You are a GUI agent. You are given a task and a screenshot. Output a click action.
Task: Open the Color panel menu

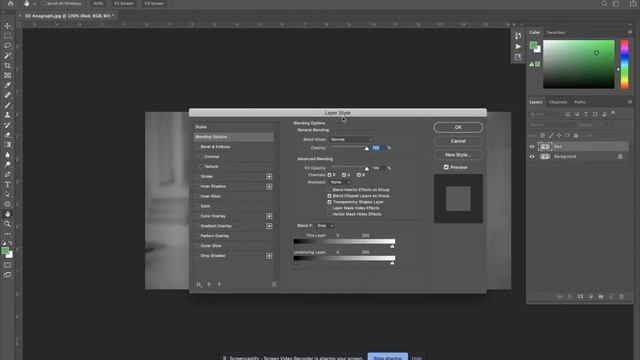tap(630, 32)
